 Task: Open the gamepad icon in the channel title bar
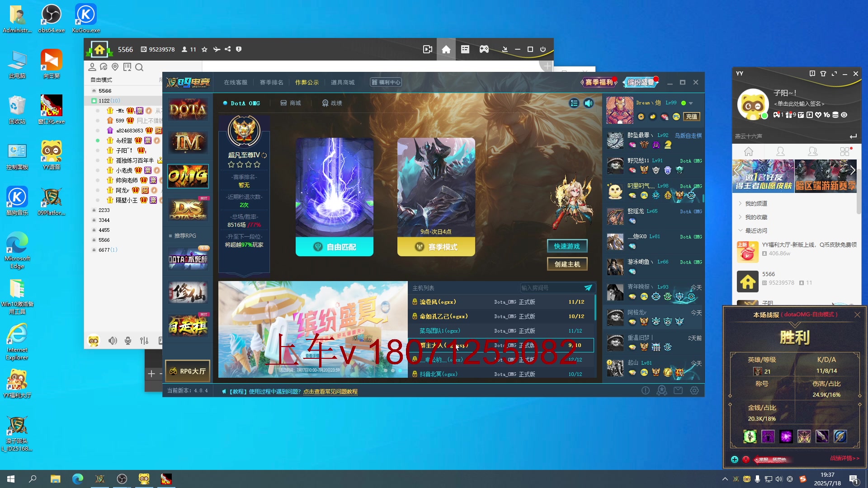(x=484, y=49)
